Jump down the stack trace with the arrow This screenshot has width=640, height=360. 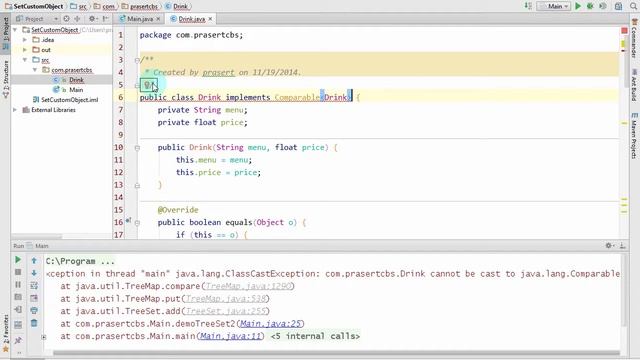34,272
